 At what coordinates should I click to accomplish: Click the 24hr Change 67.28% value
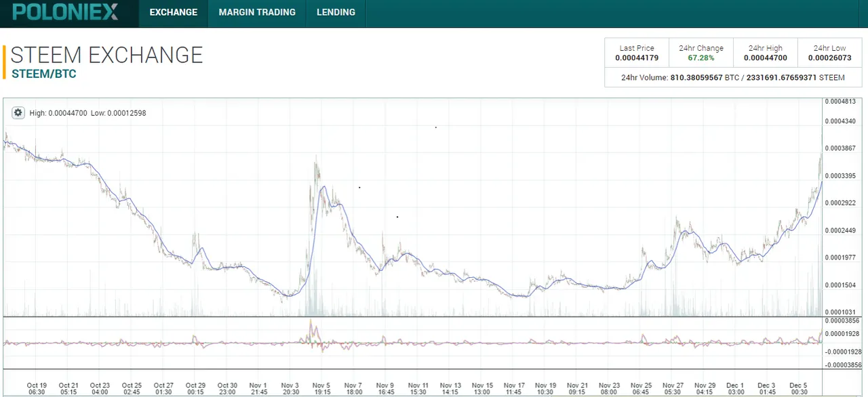[701, 58]
